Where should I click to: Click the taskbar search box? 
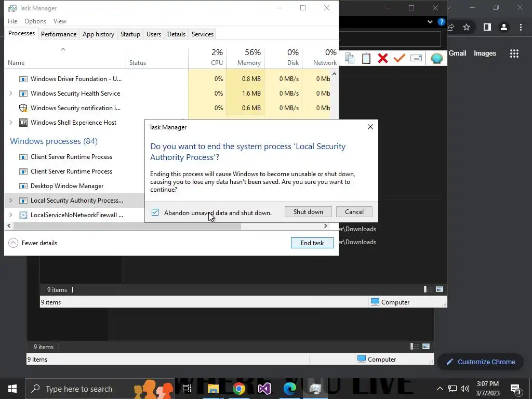(x=99, y=389)
